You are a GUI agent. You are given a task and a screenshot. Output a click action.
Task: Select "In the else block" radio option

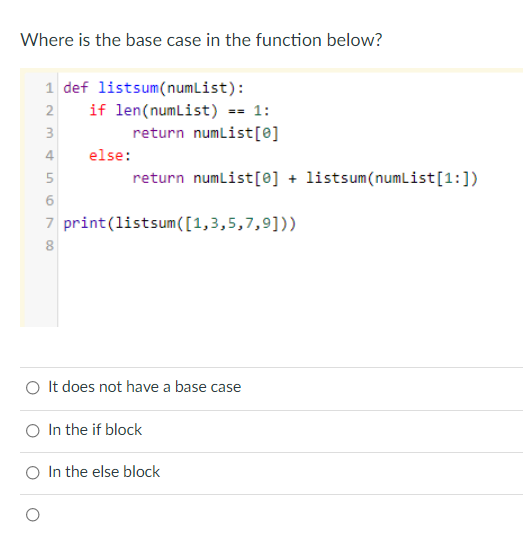coord(33,473)
